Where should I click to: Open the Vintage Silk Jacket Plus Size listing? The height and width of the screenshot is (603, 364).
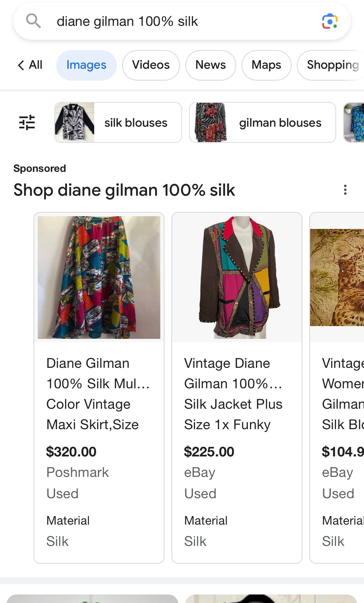click(x=233, y=394)
